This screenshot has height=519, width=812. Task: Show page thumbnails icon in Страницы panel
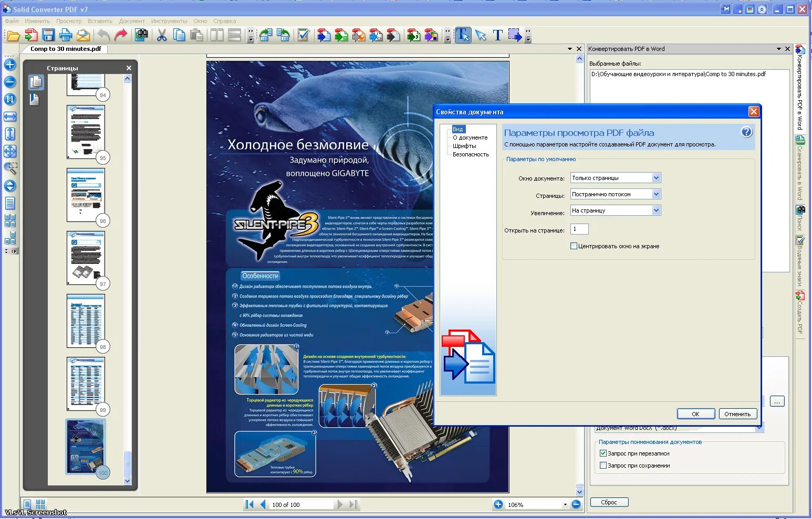tap(36, 82)
